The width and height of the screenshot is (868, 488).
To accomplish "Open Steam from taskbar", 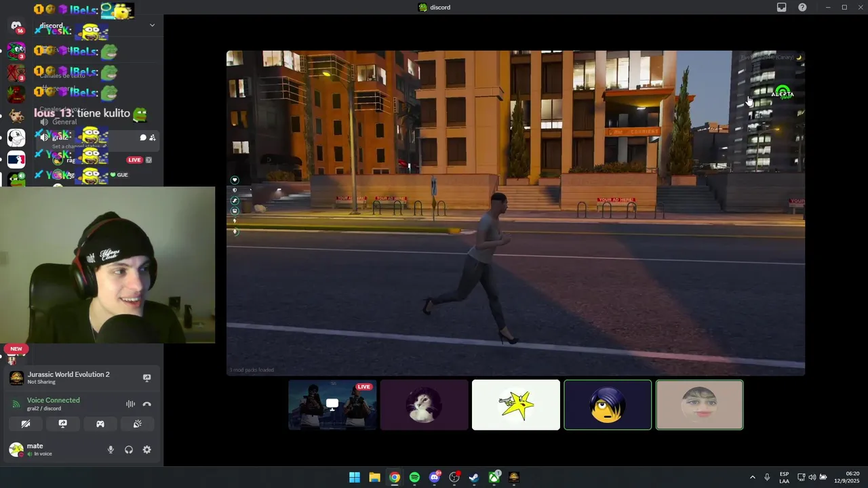I will click(x=474, y=477).
